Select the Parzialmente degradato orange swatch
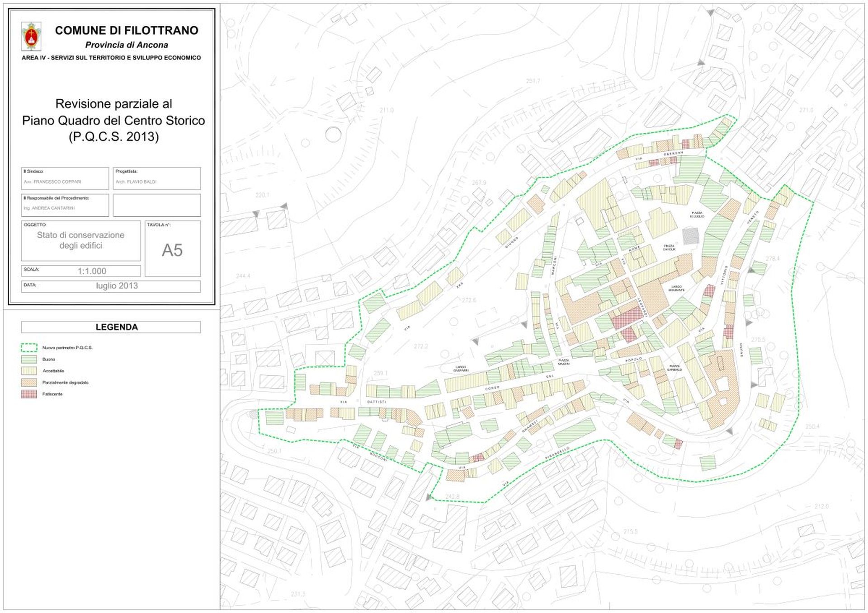This screenshot has width=868, height=613. click(29, 382)
